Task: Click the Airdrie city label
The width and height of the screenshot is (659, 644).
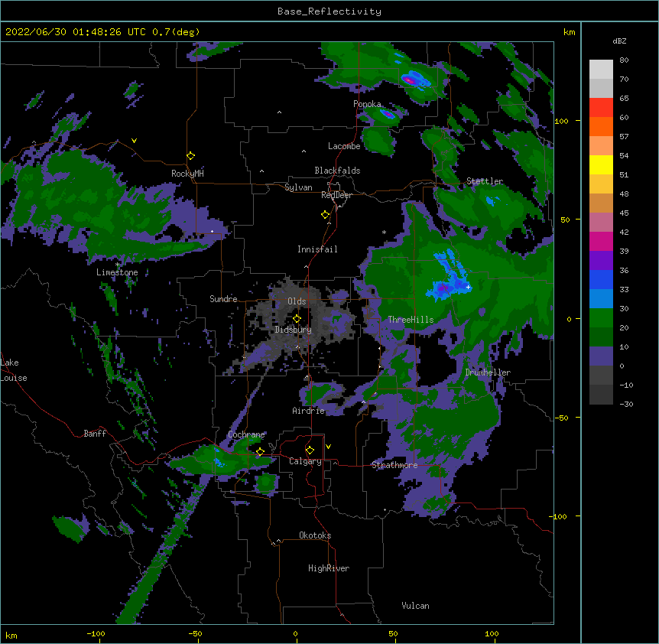Action: pos(309,411)
